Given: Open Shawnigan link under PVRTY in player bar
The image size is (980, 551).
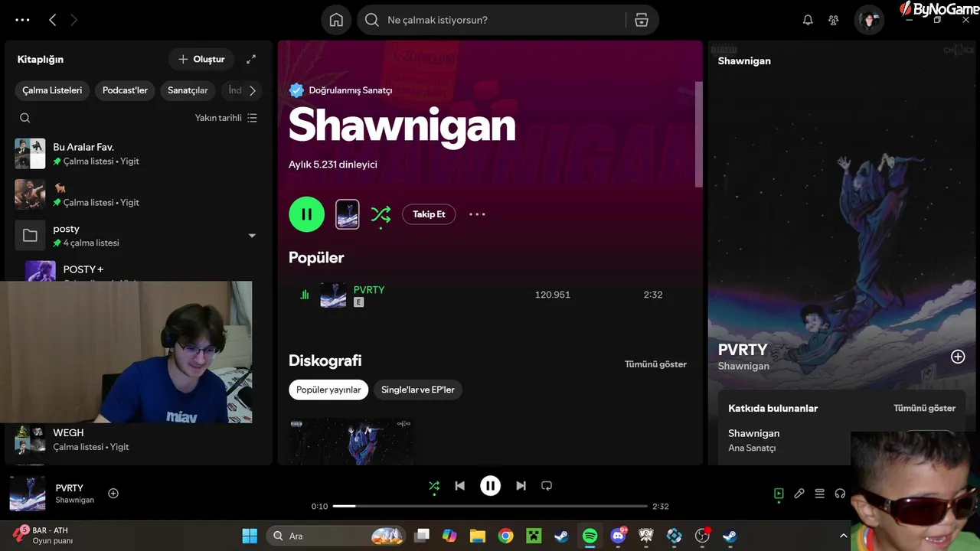Looking at the screenshot, I should [74, 500].
